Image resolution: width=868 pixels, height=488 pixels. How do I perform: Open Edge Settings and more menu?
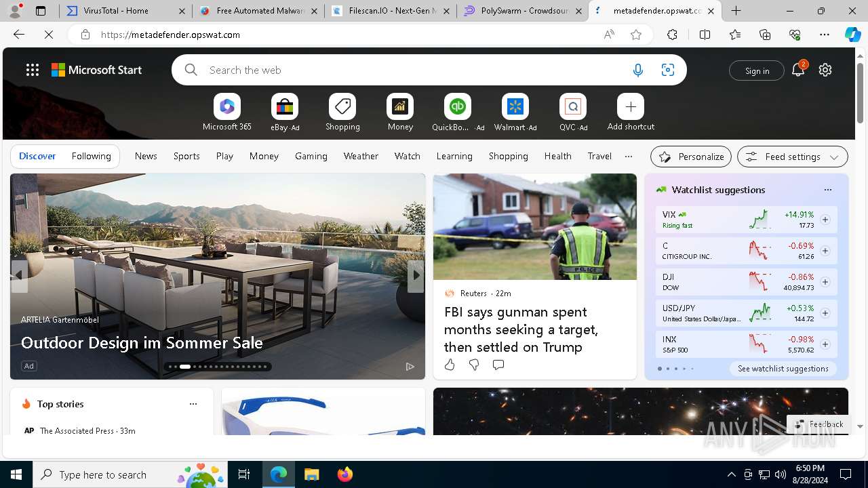(825, 35)
